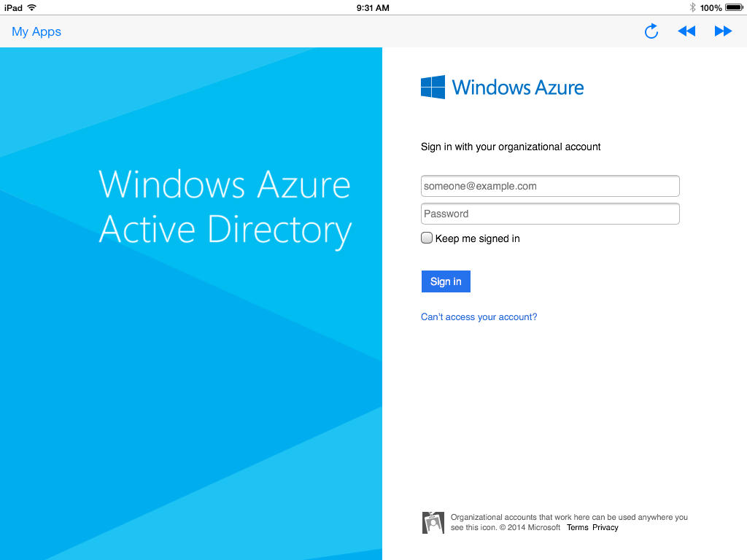Click the Windows Azure logo text
The width and height of the screenshot is (747, 560).
coord(518,87)
